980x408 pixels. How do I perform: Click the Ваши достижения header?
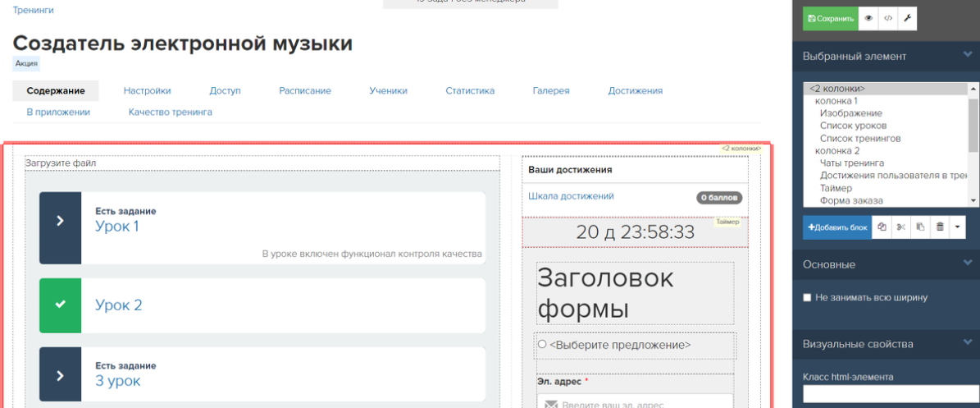[x=570, y=170]
